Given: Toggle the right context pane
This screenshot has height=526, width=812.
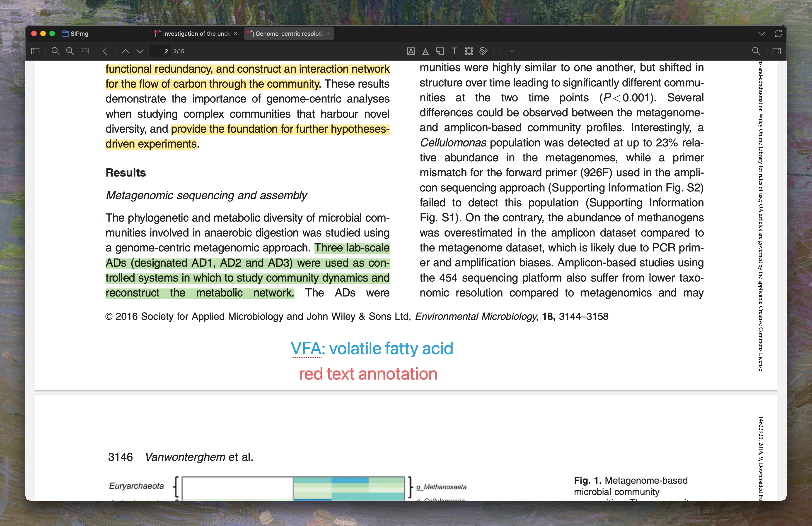Looking at the screenshot, I should [x=776, y=51].
